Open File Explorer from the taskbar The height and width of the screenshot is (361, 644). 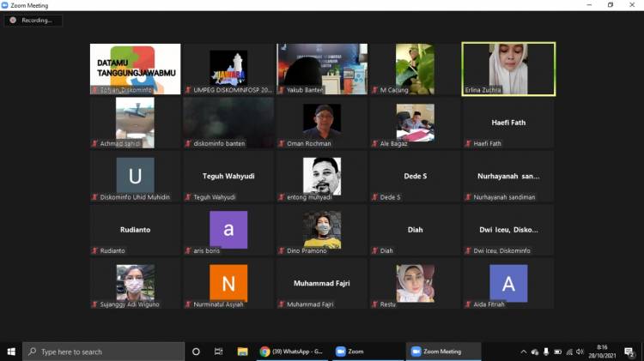pyautogui.click(x=242, y=352)
